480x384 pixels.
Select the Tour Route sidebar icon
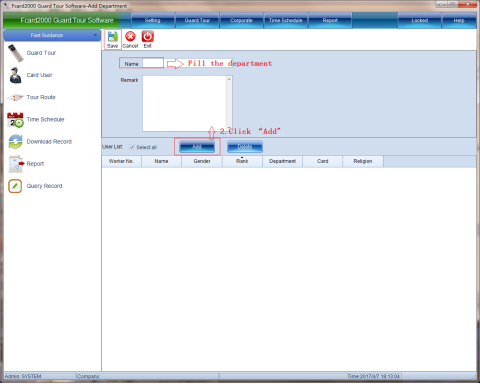coord(15,97)
